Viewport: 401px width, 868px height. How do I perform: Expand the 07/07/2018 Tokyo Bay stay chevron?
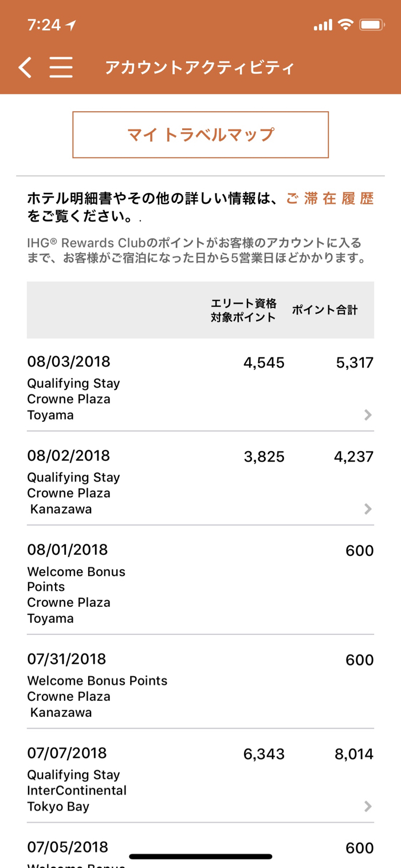click(x=368, y=807)
